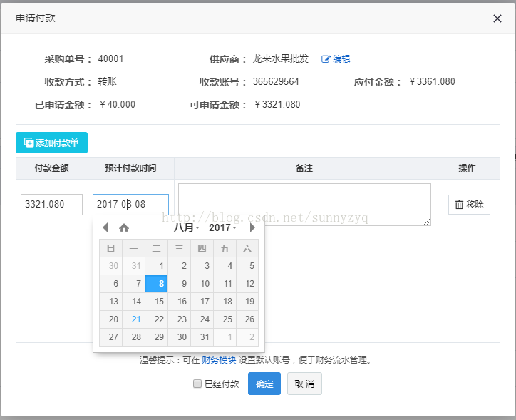This screenshot has height=420, width=516.
Task: Click the 付款金额 column header
Action: 51,168
